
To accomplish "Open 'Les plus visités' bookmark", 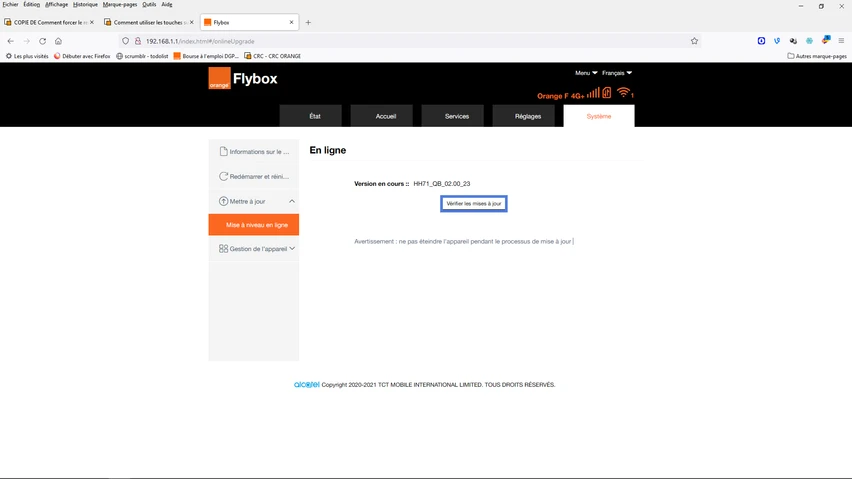I will tap(27, 56).
